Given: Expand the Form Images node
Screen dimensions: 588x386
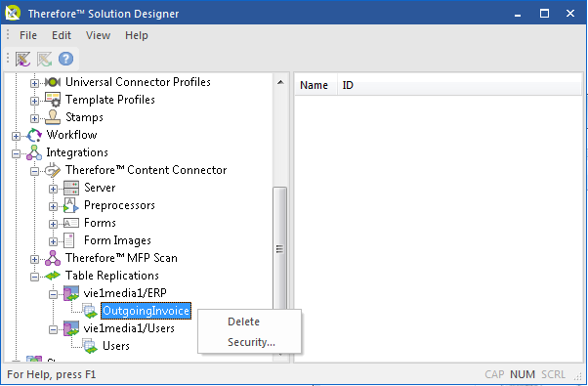Looking at the screenshot, I should click(53, 242).
